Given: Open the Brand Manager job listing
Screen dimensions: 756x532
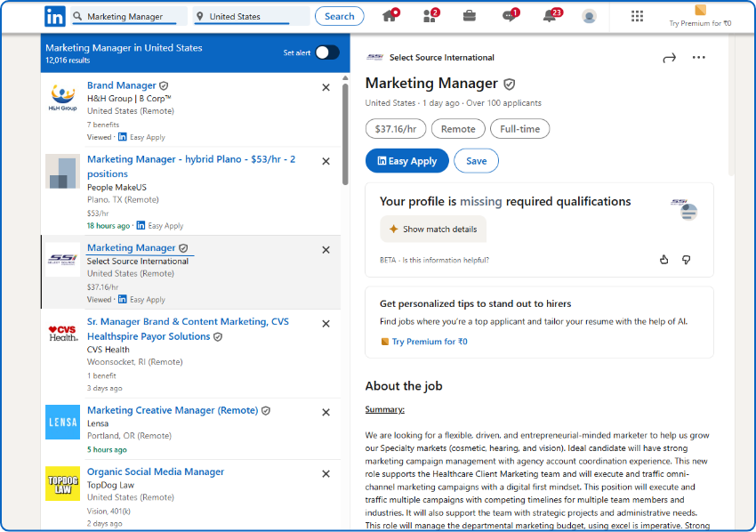Looking at the screenshot, I should [x=122, y=85].
